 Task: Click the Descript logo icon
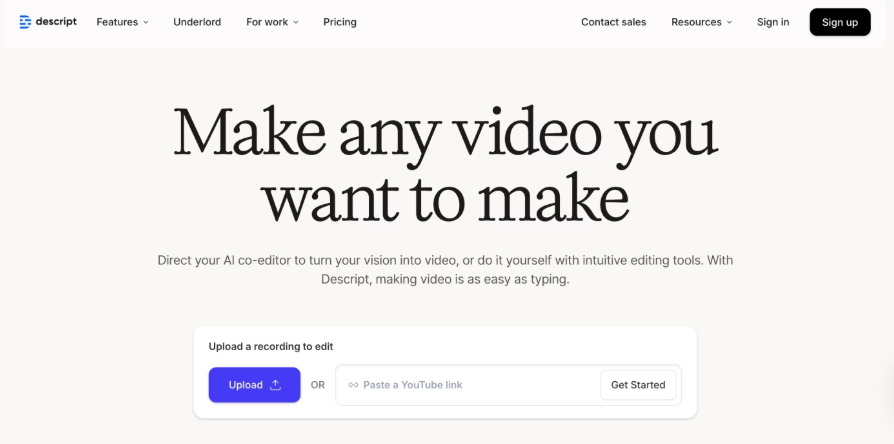tap(25, 22)
